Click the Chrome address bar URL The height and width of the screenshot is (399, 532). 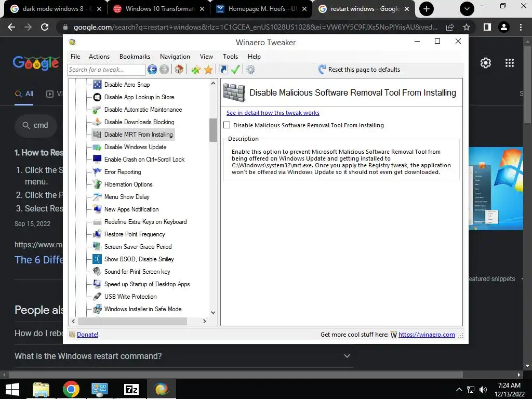(255, 27)
